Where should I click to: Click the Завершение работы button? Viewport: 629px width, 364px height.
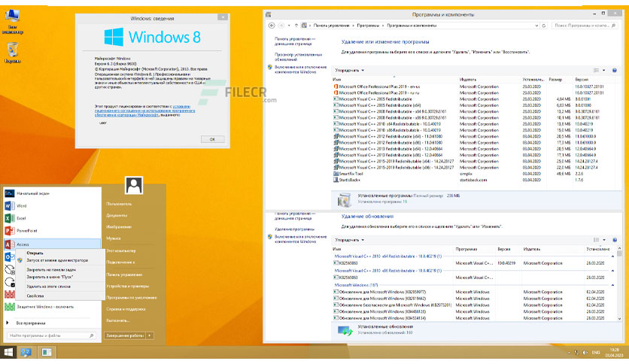(x=125, y=335)
